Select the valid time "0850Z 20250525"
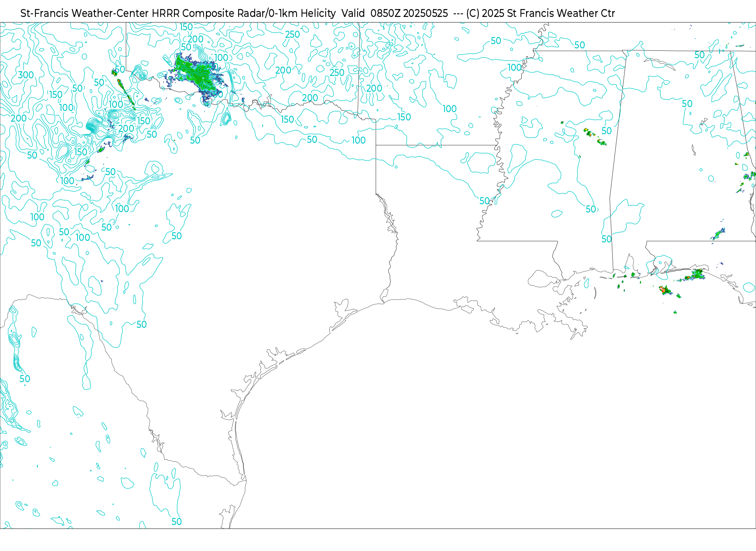 point(409,13)
